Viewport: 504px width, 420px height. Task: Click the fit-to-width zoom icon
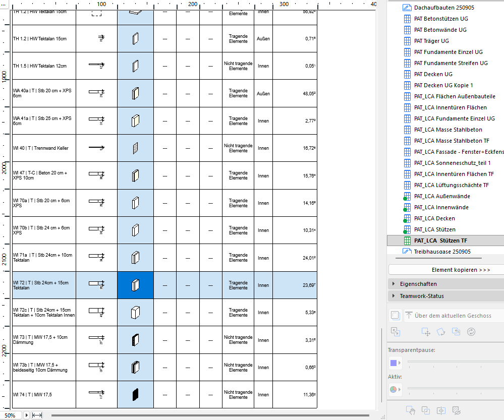(x=37, y=415)
